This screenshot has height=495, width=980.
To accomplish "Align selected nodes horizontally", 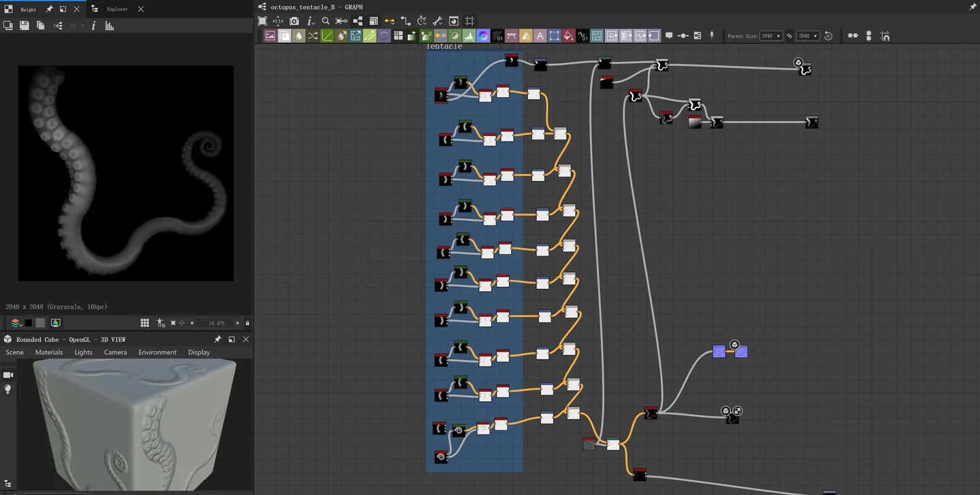I will point(853,35).
